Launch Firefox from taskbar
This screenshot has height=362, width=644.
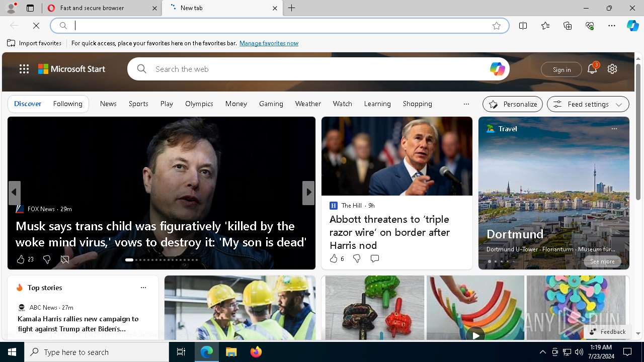(256, 352)
